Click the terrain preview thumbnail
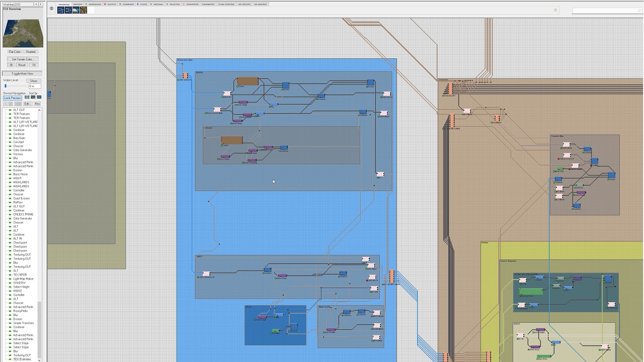This screenshot has height=362, width=644. [23, 33]
